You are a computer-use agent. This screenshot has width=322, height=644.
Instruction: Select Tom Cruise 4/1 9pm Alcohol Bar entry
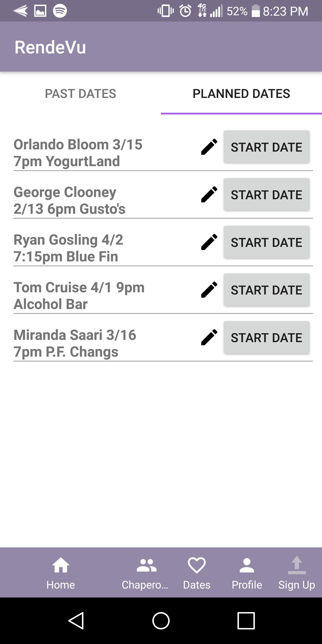(79, 295)
